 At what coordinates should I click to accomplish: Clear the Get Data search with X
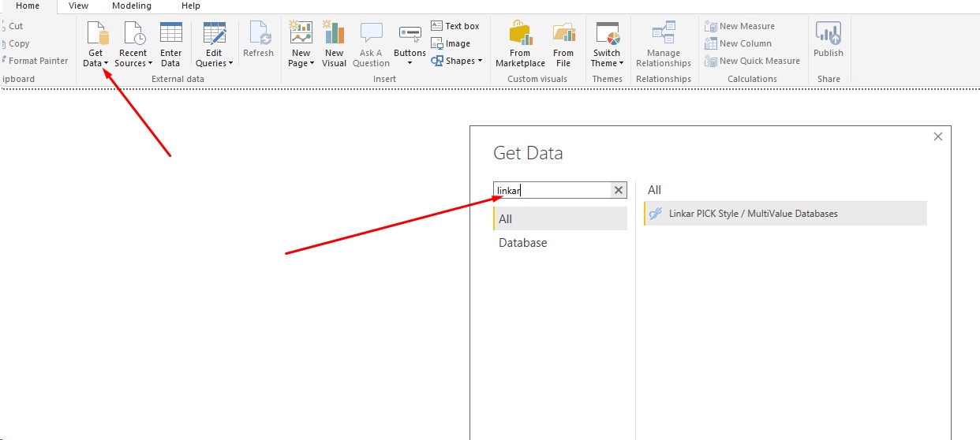tap(619, 190)
